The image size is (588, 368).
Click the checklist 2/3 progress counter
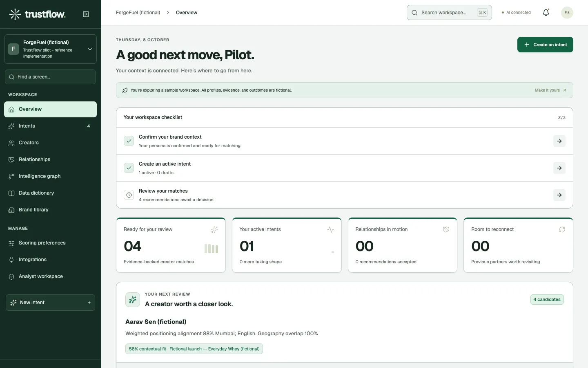(562, 118)
